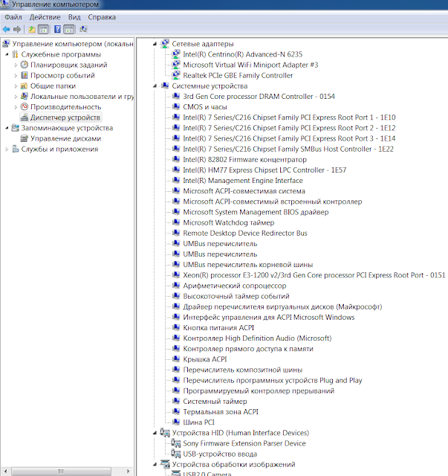This screenshot has height=476, width=448.
Task: Click the Локальные пользователи icon
Action: (x=25, y=96)
